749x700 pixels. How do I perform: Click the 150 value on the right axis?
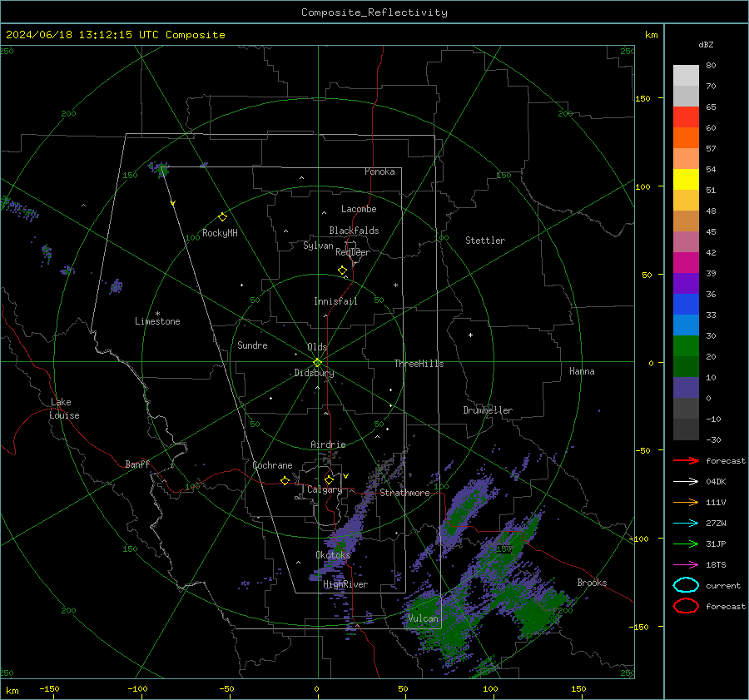coord(642,98)
